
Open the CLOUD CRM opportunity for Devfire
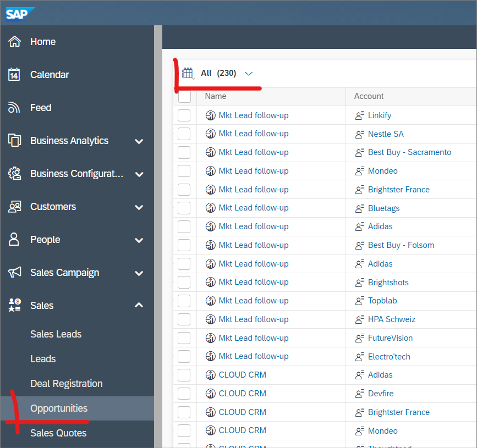coord(242,394)
